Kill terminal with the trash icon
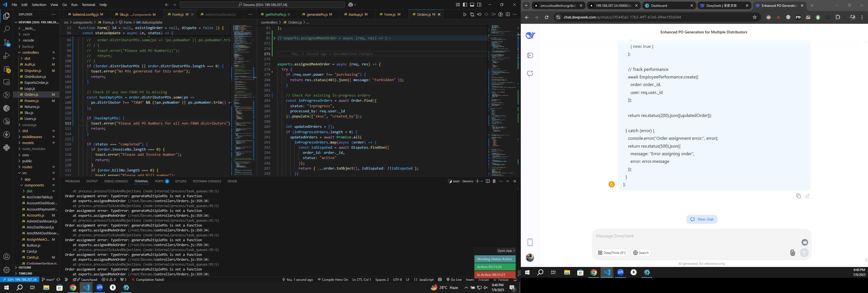 494,181
